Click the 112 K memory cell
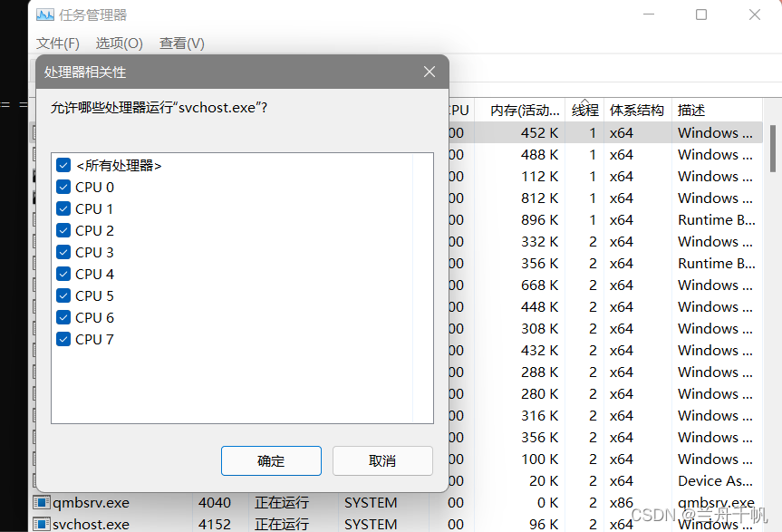The image size is (782, 532). click(x=540, y=177)
